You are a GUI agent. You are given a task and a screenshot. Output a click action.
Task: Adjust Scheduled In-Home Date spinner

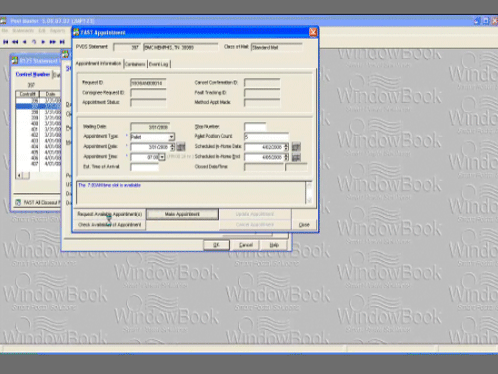[x=286, y=147]
